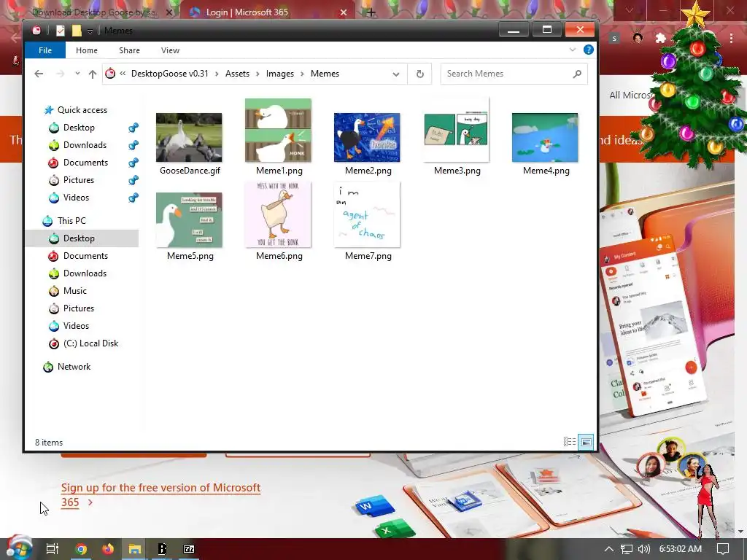Select the Meme3.png image icon

(457, 130)
